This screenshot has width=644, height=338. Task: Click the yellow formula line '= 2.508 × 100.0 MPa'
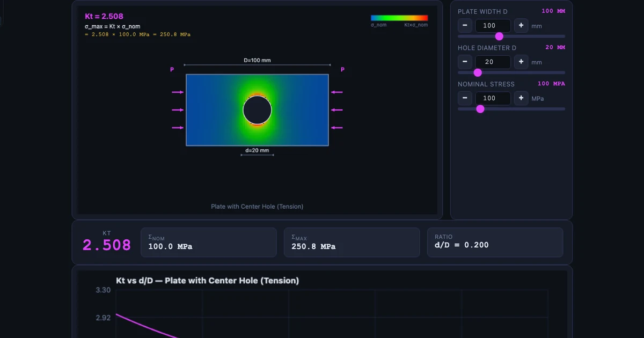click(137, 34)
